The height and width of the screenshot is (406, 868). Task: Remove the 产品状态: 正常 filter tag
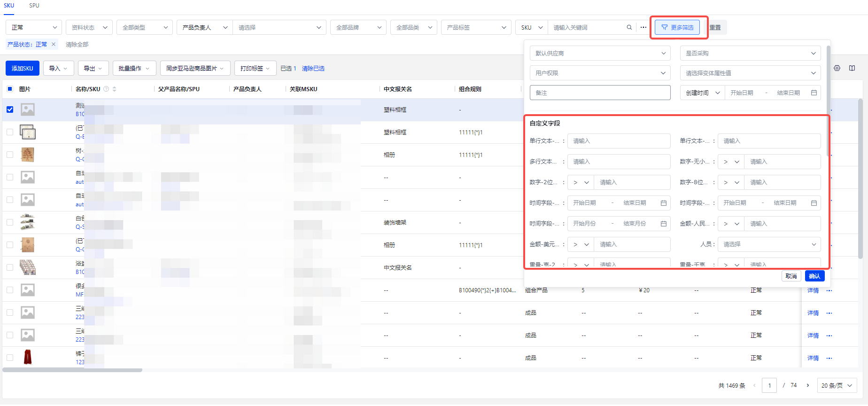[54, 44]
